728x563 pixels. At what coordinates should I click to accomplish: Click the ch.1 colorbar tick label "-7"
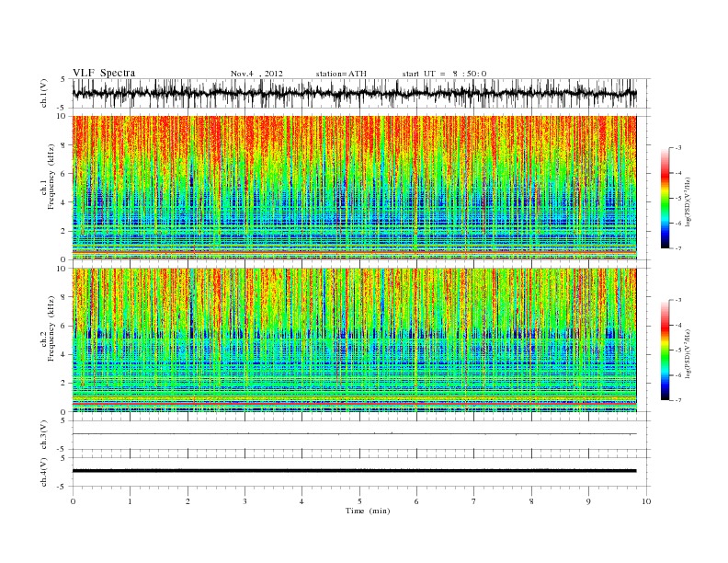point(677,248)
